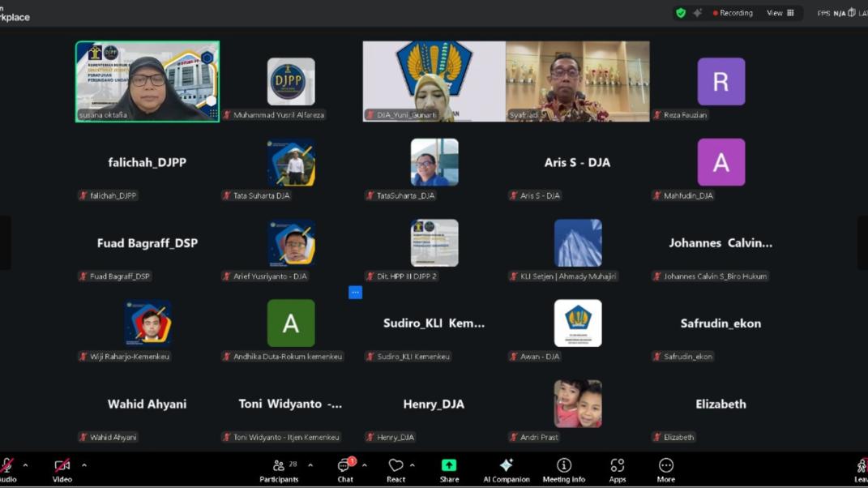This screenshot has width=868, height=488.
Task: Click the blue three-dot button mid-screen
Action: point(355,293)
